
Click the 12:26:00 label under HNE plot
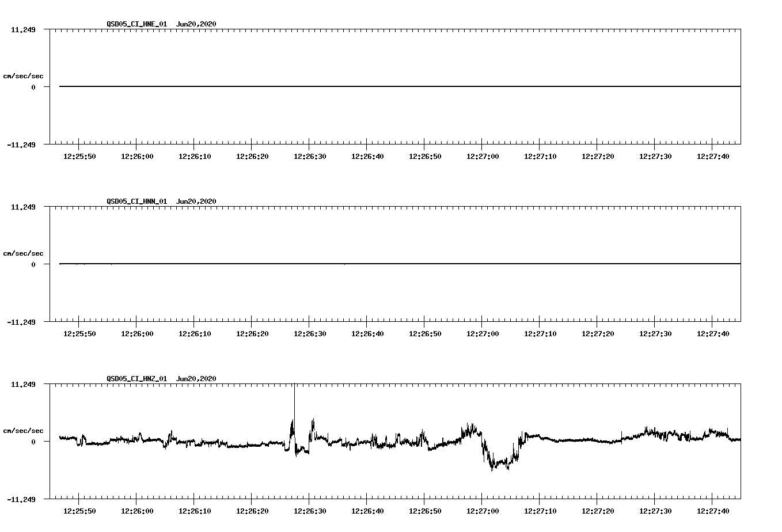(137, 157)
